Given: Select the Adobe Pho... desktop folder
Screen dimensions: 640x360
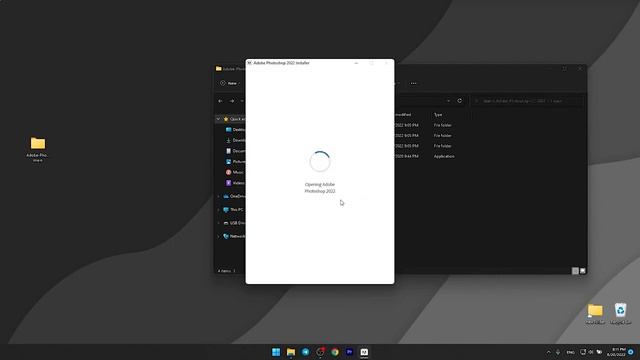Looking at the screenshot, I should 38,149.
